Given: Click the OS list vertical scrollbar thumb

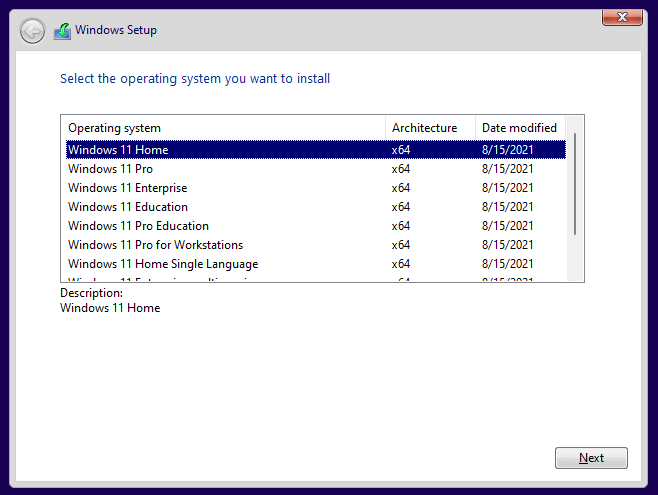Looking at the screenshot, I should click(575, 184).
